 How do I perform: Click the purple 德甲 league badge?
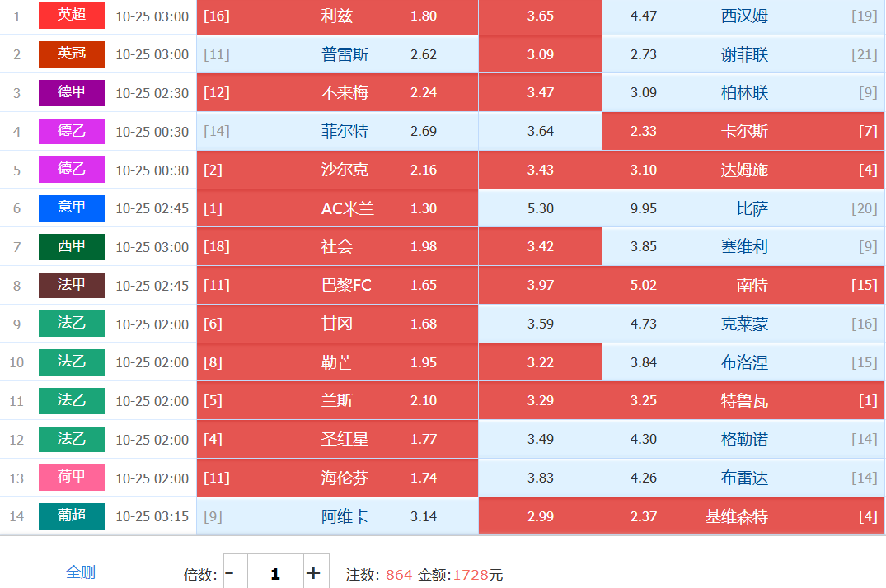pos(72,93)
